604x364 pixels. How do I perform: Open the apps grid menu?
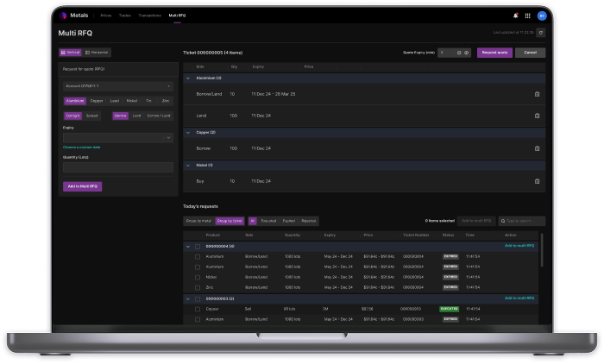[527, 16]
